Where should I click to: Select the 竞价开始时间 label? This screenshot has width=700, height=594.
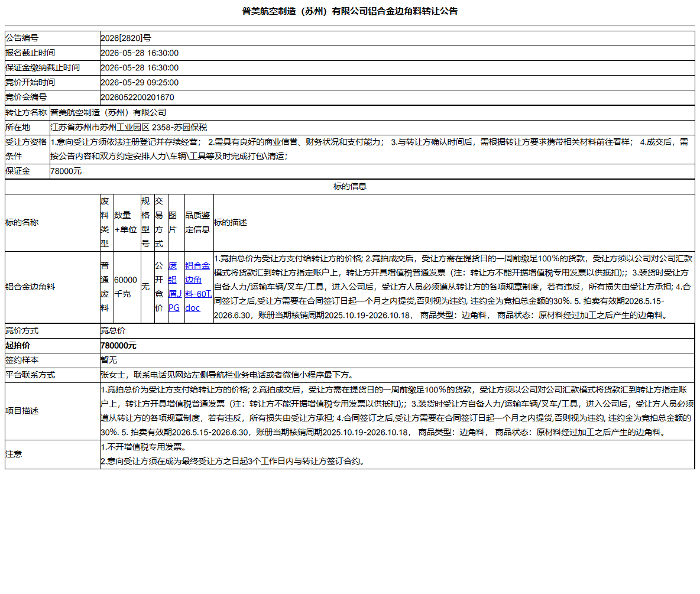pyautogui.click(x=30, y=83)
